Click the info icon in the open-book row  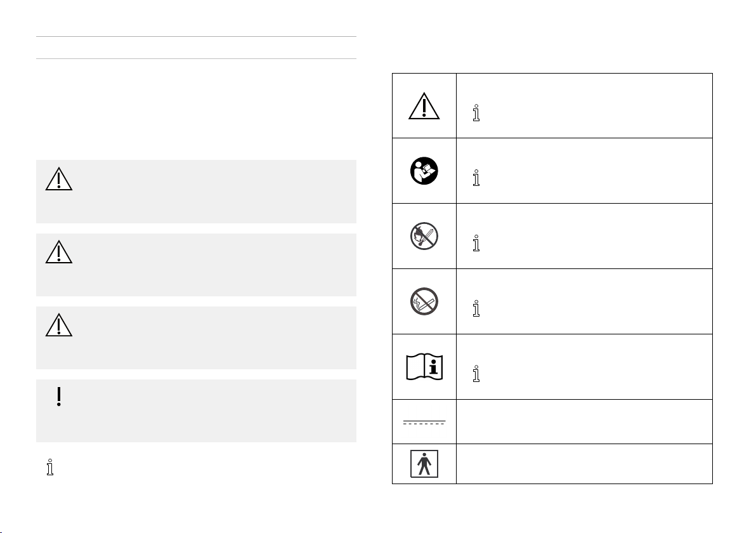click(x=476, y=374)
